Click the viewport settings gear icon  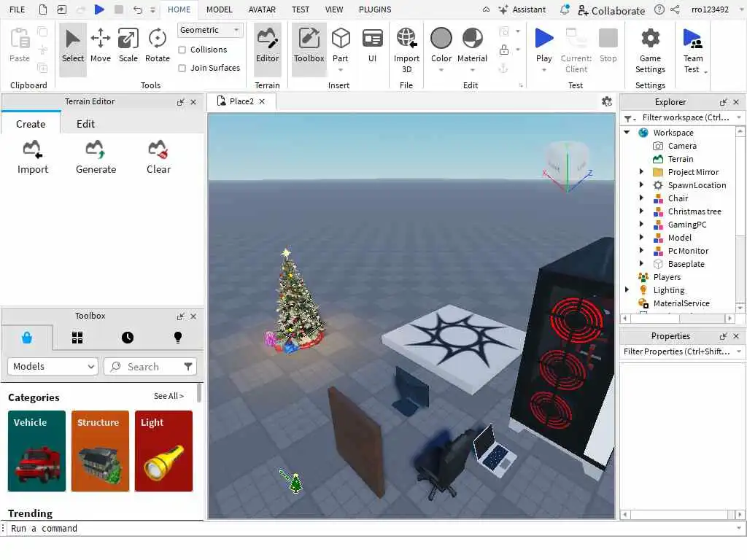[606, 101]
